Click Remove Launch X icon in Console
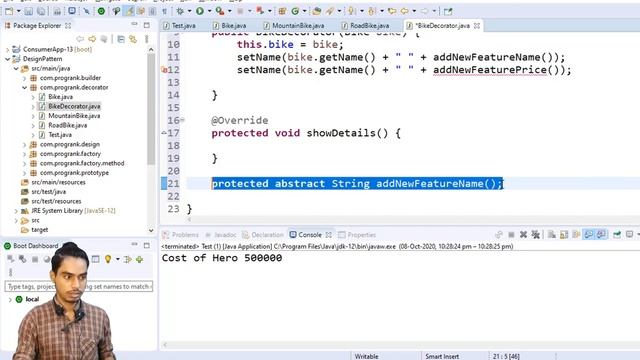The width and height of the screenshot is (640, 360). pyautogui.click(x=523, y=235)
